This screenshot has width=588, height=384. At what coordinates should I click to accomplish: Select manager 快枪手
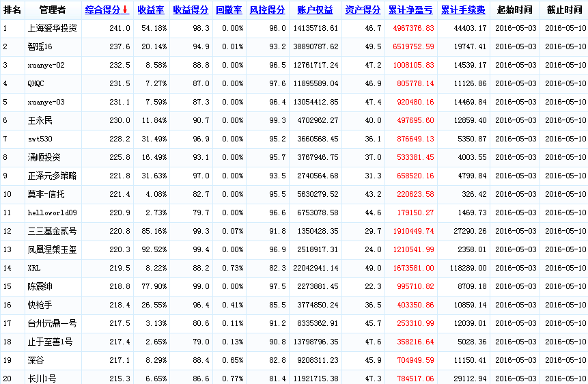(40, 305)
